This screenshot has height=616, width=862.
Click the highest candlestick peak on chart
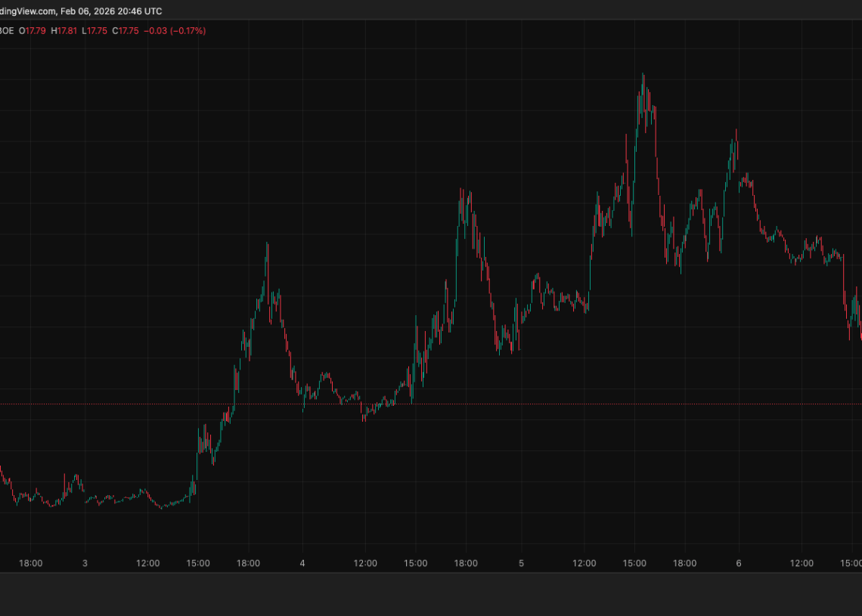643,76
